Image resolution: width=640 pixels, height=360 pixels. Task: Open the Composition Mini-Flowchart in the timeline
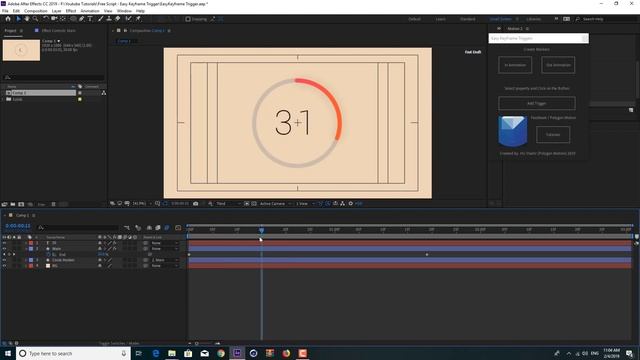127,228
